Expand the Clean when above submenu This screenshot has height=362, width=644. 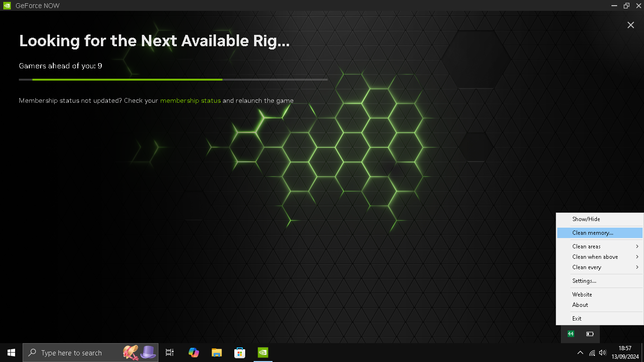[600, 257]
